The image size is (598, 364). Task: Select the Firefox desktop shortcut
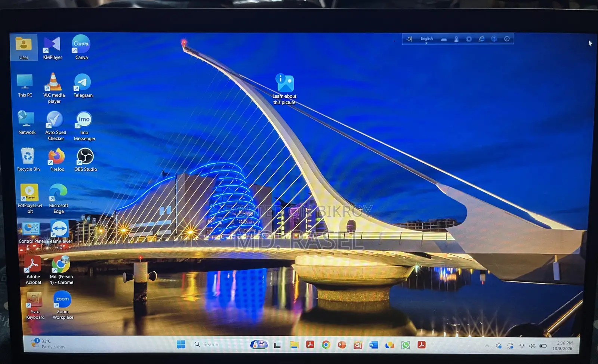57,160
